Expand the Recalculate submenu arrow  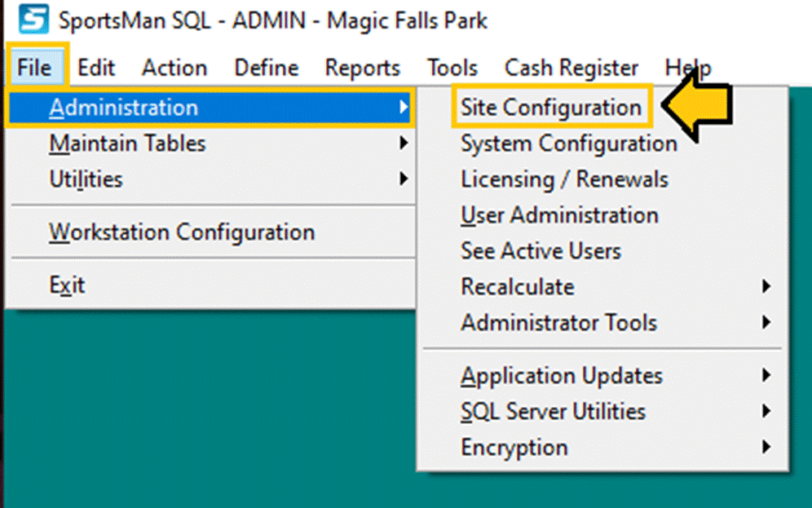coord(766,287)
